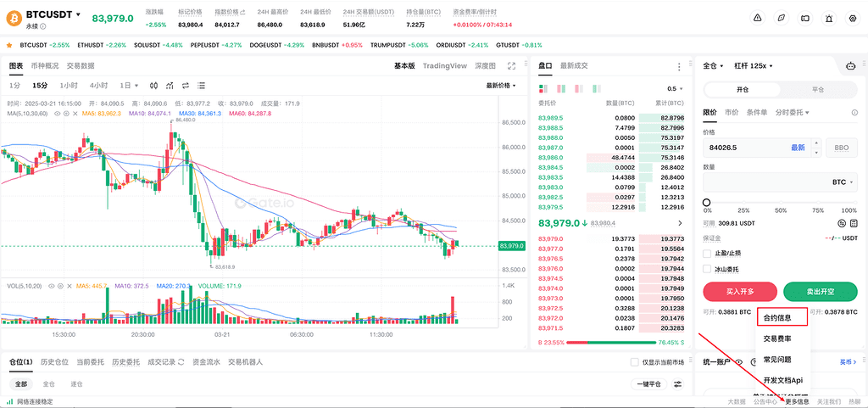
Task: Switch to the 最新成交 tab
Action: 574,65
